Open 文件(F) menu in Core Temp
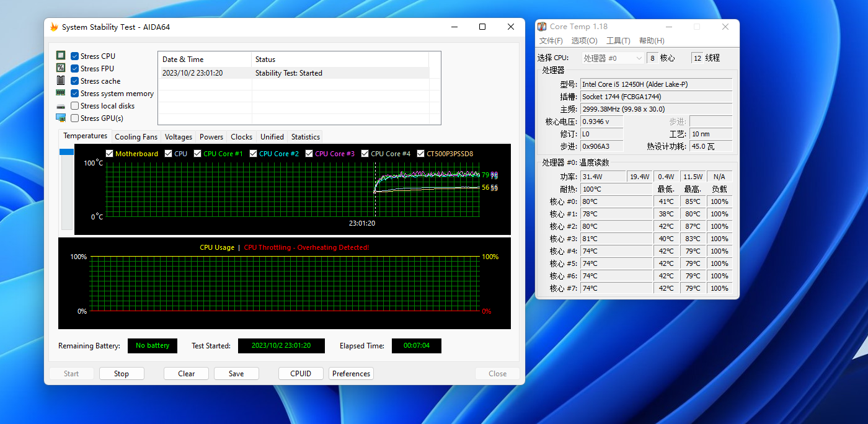The image size is (868, 424). (551, 41)
